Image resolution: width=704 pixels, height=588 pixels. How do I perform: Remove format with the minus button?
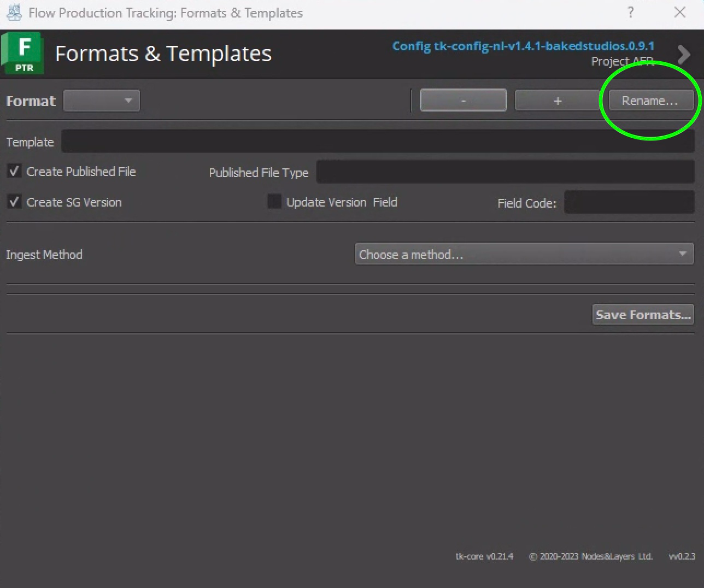(463, 101)
